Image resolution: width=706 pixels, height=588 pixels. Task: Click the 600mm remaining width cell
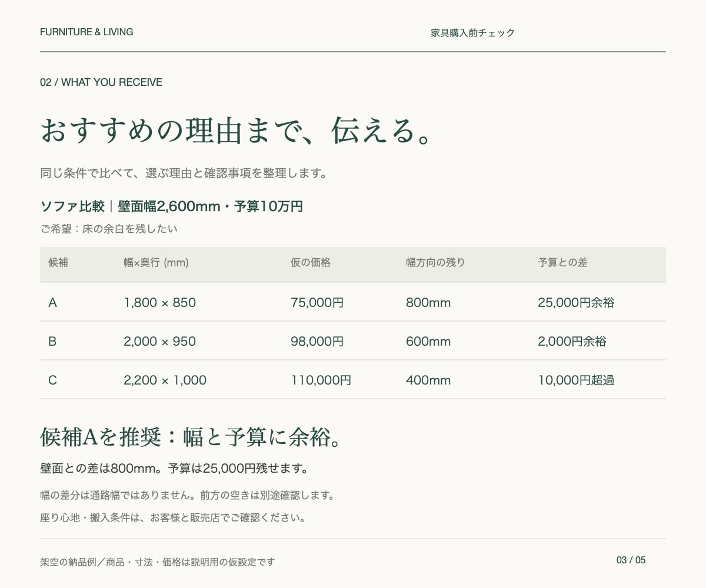(x=428, y=341)
